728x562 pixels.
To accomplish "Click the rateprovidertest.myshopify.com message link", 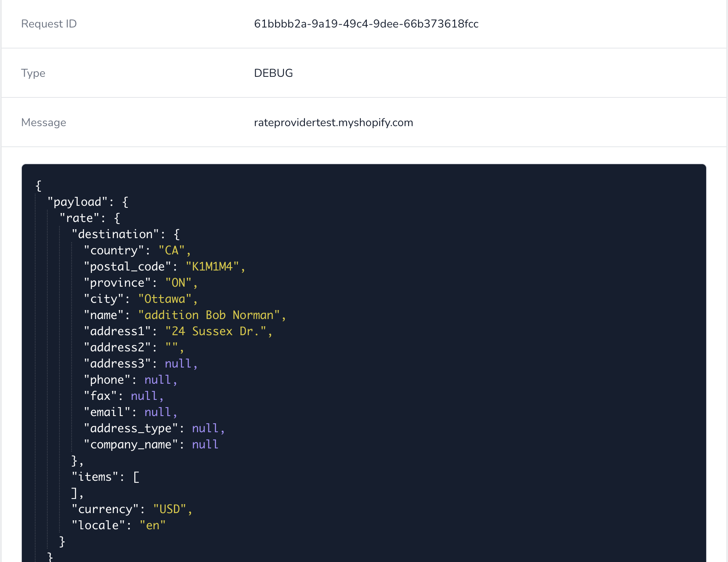I will (x=333, y=122).
